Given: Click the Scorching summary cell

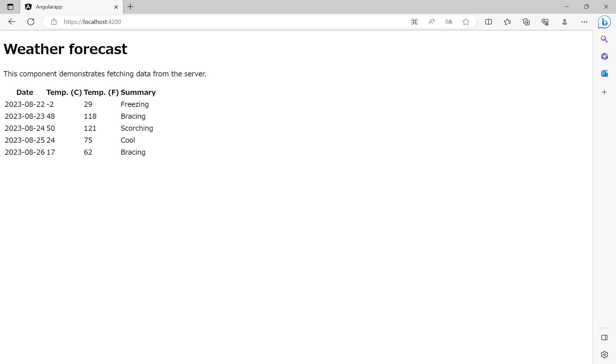Looking at the screenshot, I should 137,128.
